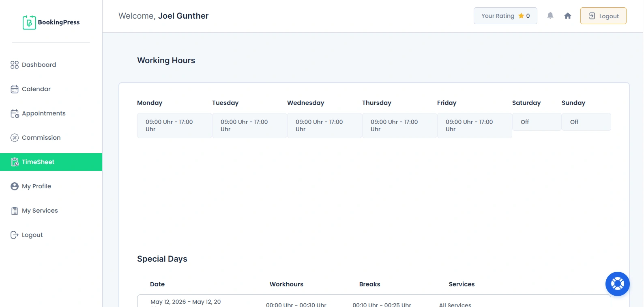Click the Your Rating button
This screenshot has width=644, height=307.
coord(505,16)
